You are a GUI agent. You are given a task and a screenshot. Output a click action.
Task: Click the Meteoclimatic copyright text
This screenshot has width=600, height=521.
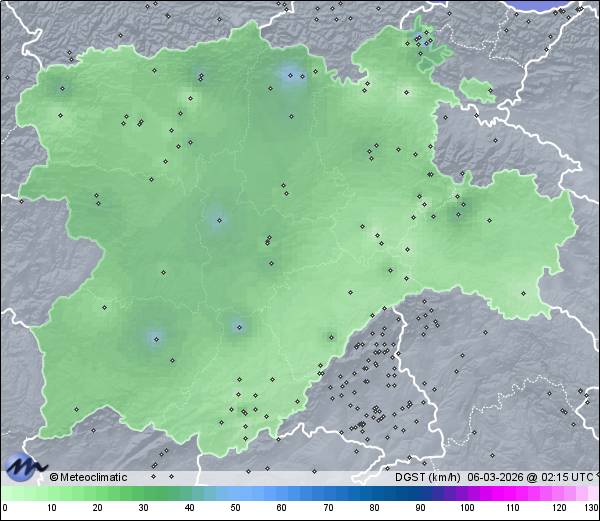88,477
